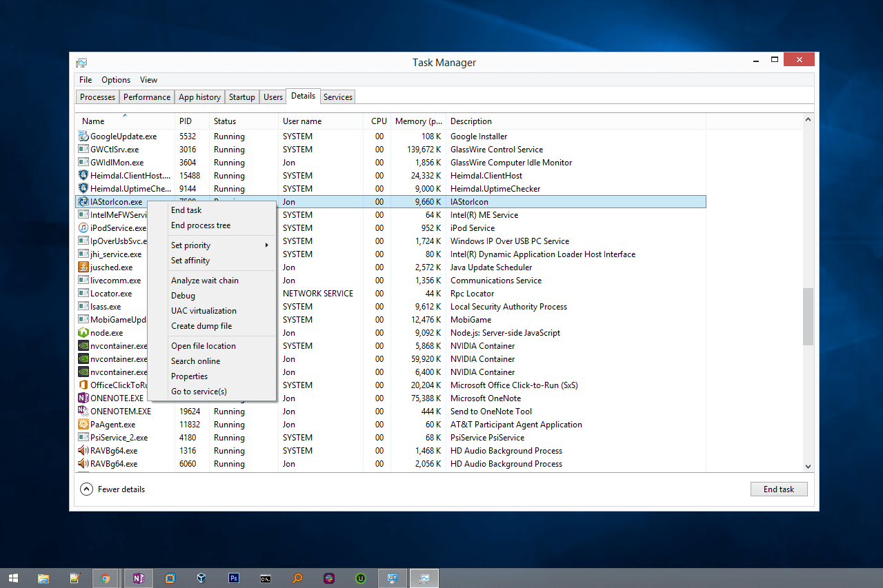Click the node.exe process icon
Viewport: 883px width, 588px height.
pyautogui.click(x=83, y=332)
